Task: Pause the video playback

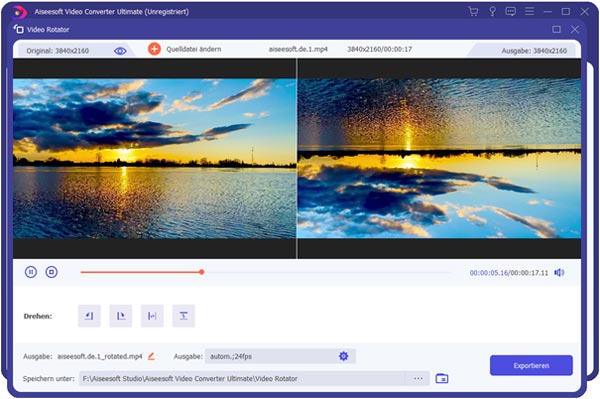Action: pyautogui.click(x=31, y=272)
